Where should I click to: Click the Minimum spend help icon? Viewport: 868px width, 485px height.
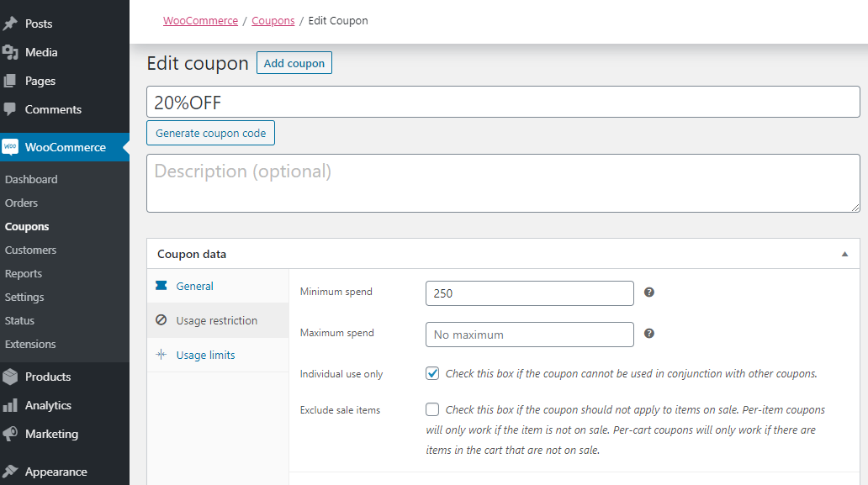tap(649, 292)
